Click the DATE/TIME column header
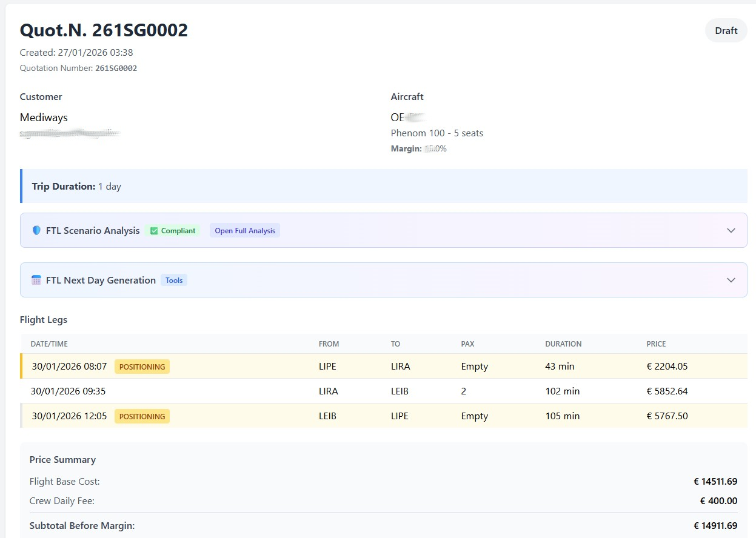The image size is (756, 538). [x=49, y=344]
